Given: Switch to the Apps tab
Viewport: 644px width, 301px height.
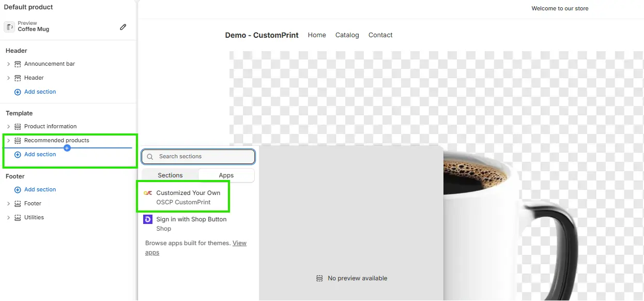Looking at the screenshot, I should click(x=226, y=175).
